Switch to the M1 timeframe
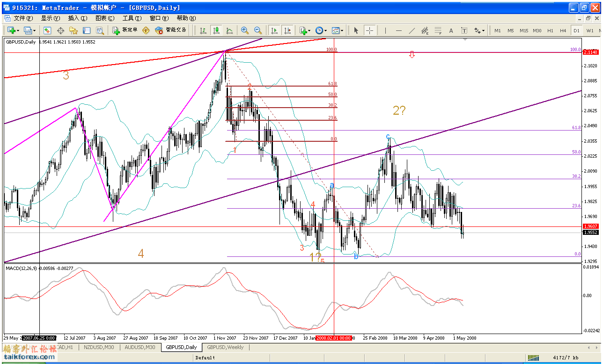The height and width of the screenshot is (364, 603). tap(498, 30)
